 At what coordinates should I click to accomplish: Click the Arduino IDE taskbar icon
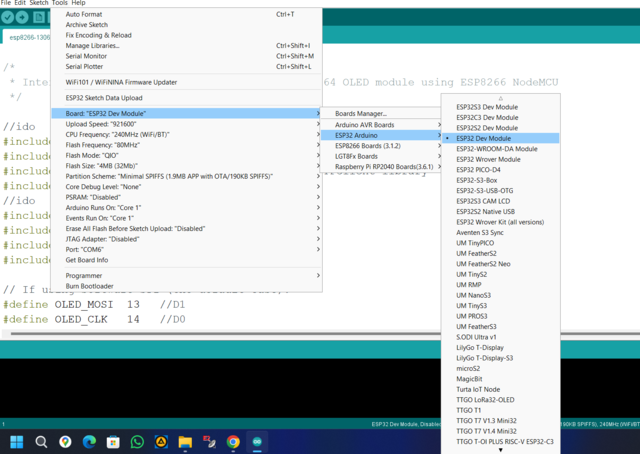(x=257, y=442)
